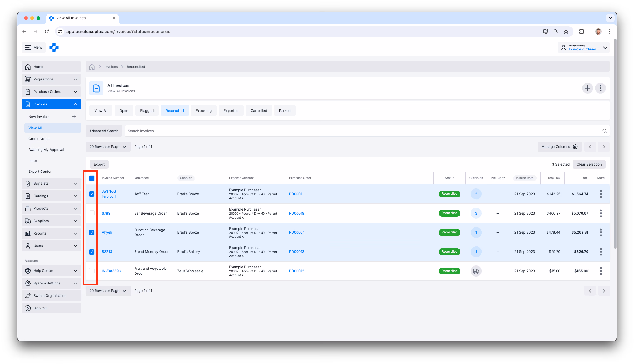Image resolution: width=634 pixels, height=364 pixels.
Task: Check the INV983893 invoice checkbox
Action: 91,271
